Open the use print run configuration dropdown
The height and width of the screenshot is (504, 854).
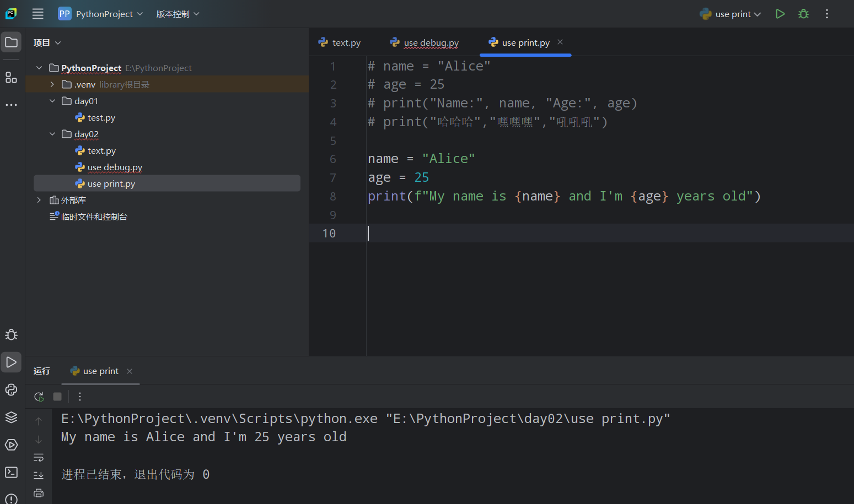(731, 14)
